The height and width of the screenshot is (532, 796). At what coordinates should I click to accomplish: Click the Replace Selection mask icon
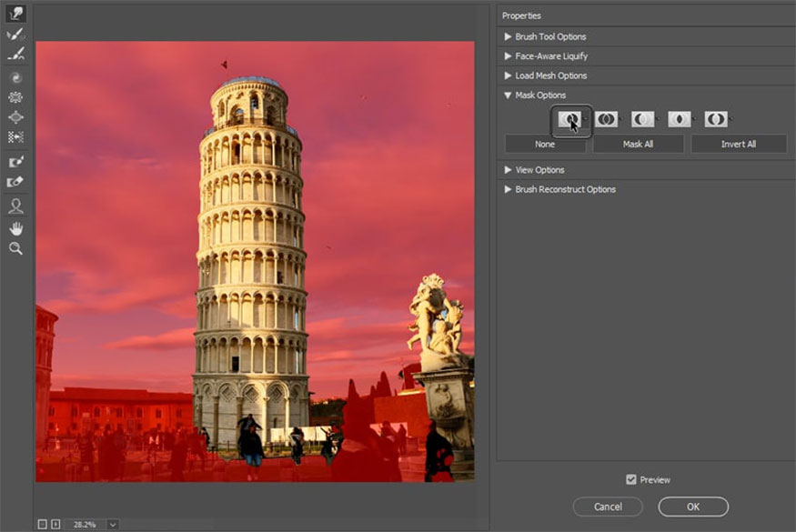(x=570, y=119)
